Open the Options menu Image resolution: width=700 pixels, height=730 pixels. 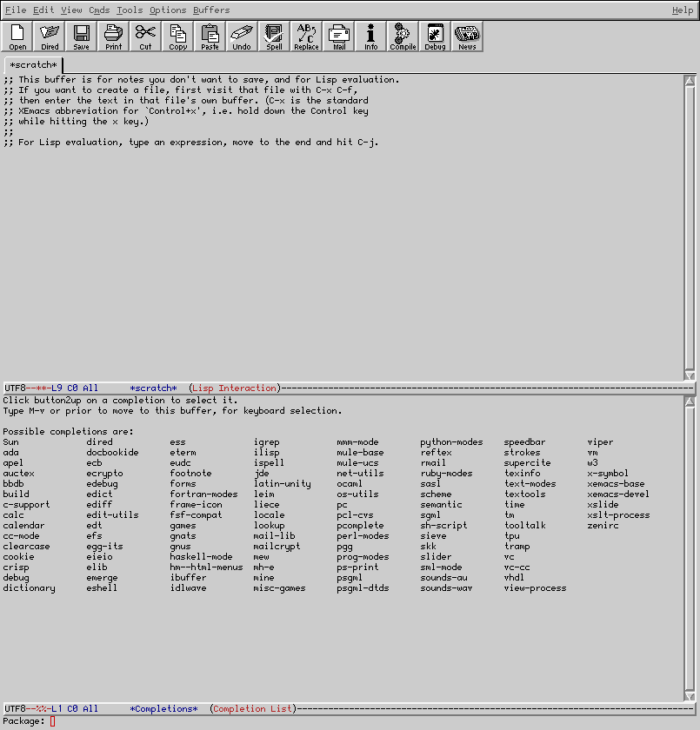168,10
